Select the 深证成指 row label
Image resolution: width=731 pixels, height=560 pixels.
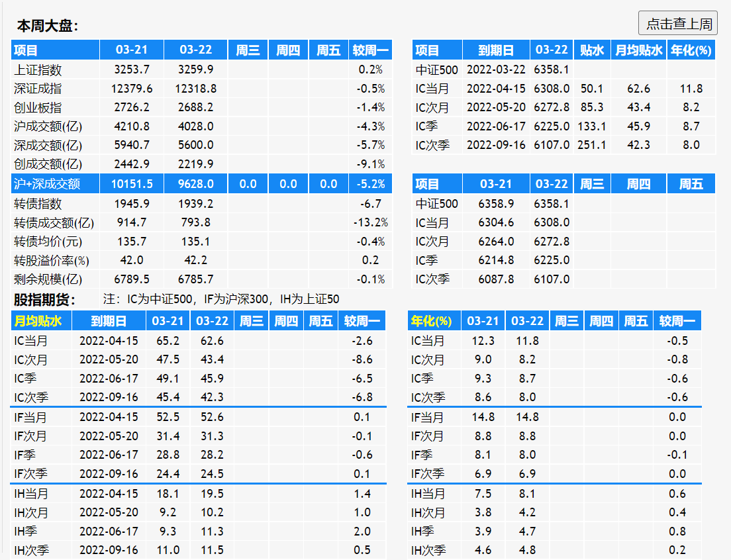[38, 89]
